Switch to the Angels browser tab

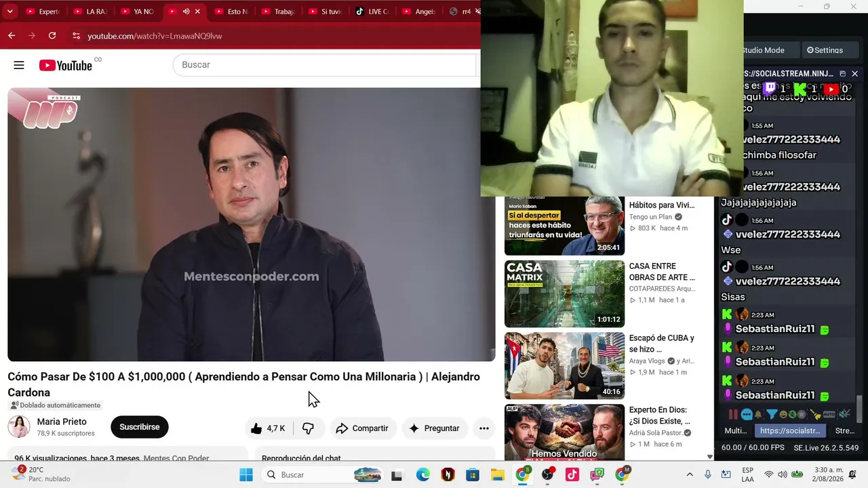(418, 12)
